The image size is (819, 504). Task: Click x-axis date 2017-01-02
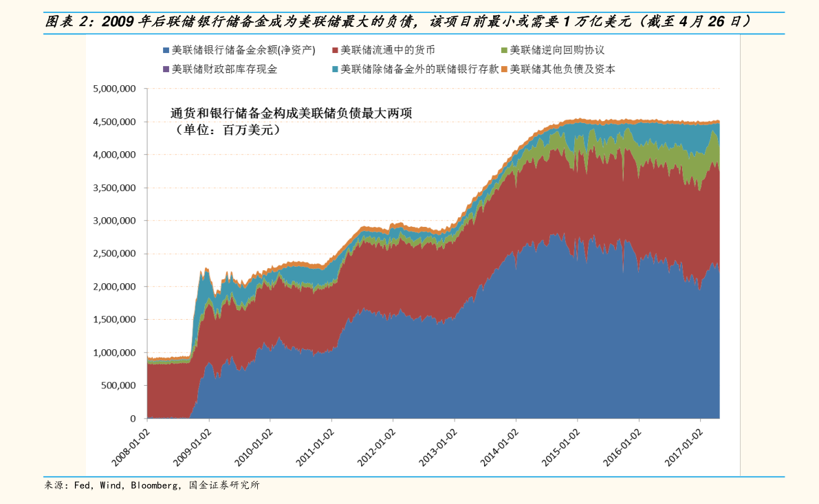click(684, 448)
